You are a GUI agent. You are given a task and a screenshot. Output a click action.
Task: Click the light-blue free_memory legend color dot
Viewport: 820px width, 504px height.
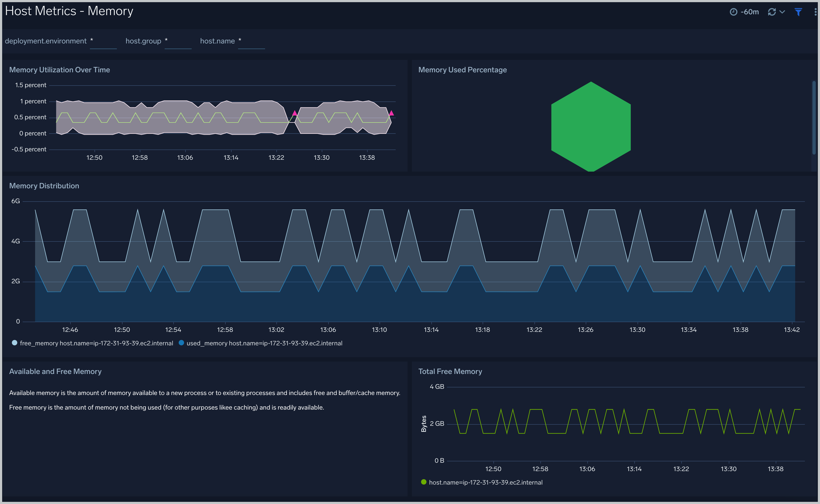[x=14, y=343]
